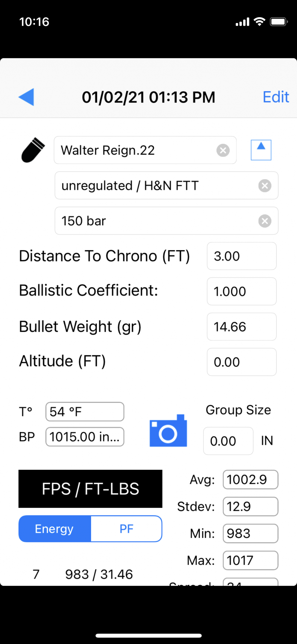Edit the Ballistic Coefficient field
Viewport: 297px width, 644px height.
[242, 291]
